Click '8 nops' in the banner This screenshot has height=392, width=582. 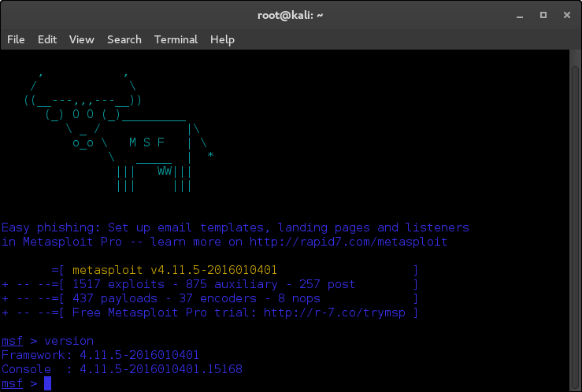(298, 298)
